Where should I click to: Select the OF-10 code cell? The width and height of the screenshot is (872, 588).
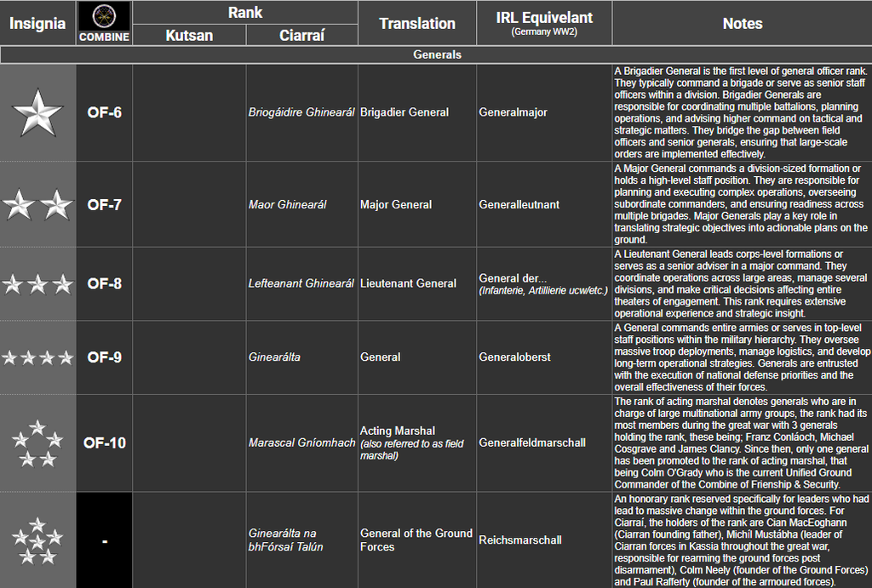105,443
